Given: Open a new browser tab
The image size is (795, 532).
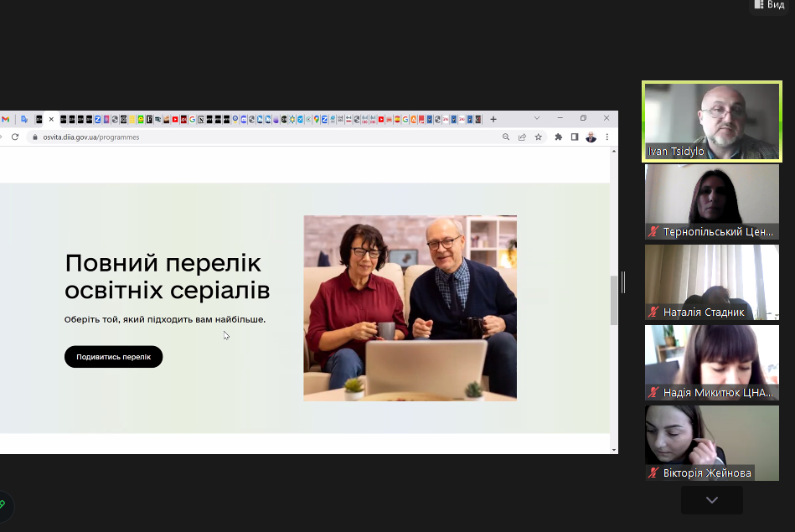Looking at the screenshot, I should tap(493, 119).
